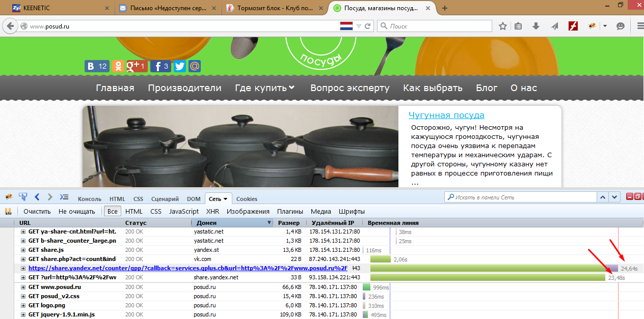Expand the GET share.php?act=count request

[x=23, y=259]
